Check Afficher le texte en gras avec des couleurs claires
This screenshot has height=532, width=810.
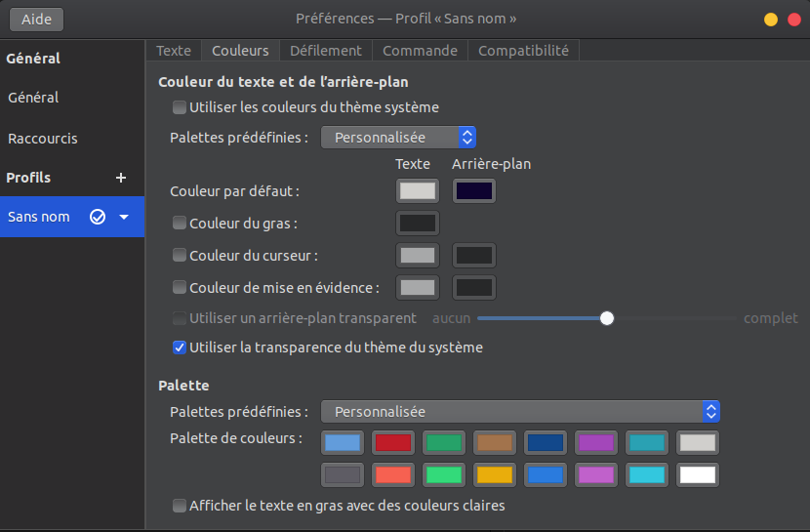(180, 506)
